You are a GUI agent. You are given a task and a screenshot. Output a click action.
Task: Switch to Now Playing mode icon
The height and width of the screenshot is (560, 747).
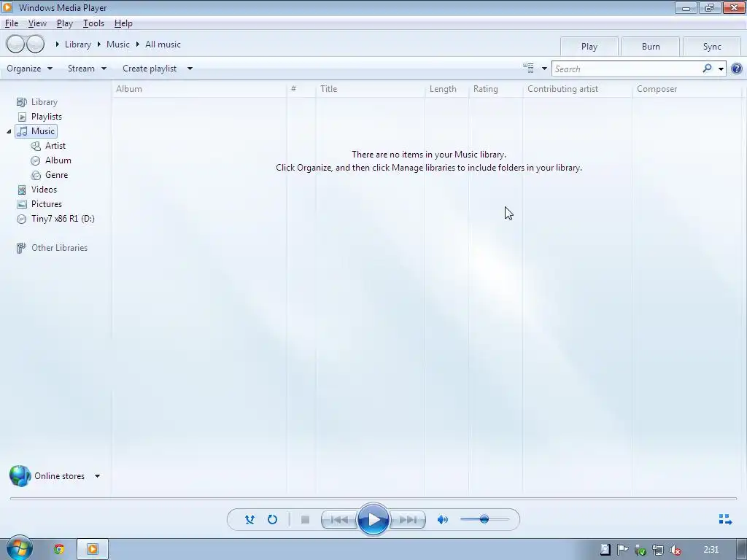point(725,519)
